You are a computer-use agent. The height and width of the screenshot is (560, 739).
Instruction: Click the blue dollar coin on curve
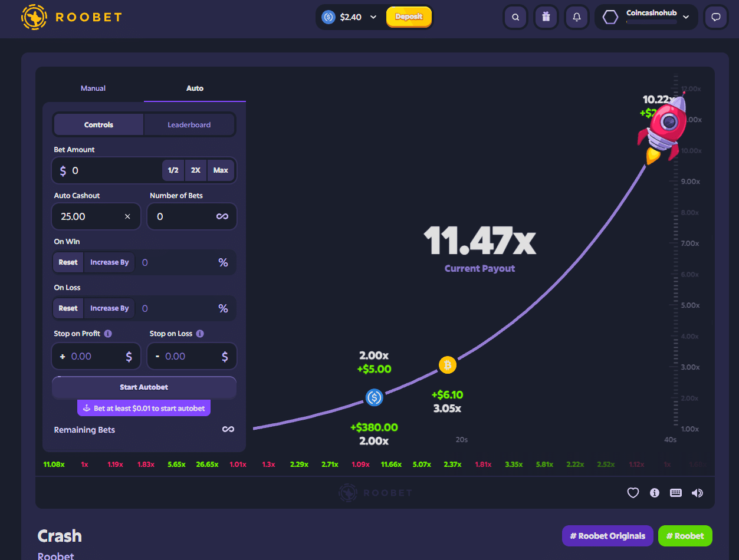coord(375,398)
